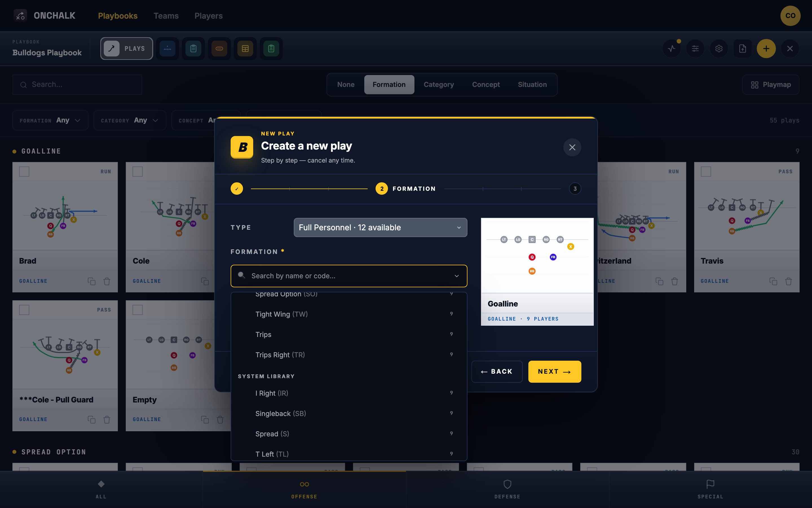
Task: Switch to OFFENSE in bottom bar
Action: click(x=304, y=490)
